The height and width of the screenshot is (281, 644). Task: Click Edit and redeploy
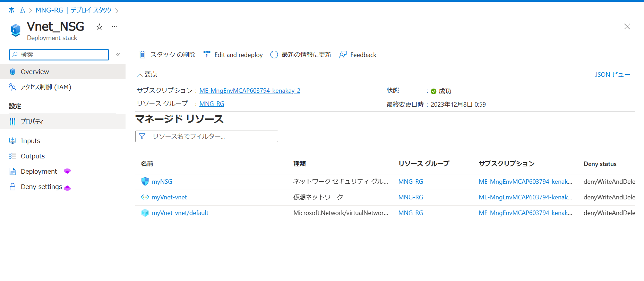tap(233, 55)
